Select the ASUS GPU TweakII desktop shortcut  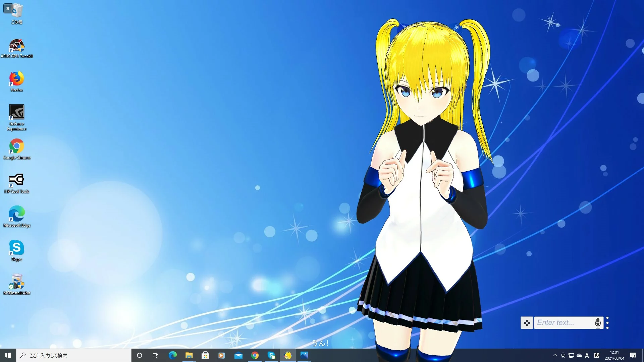point(17,49)
